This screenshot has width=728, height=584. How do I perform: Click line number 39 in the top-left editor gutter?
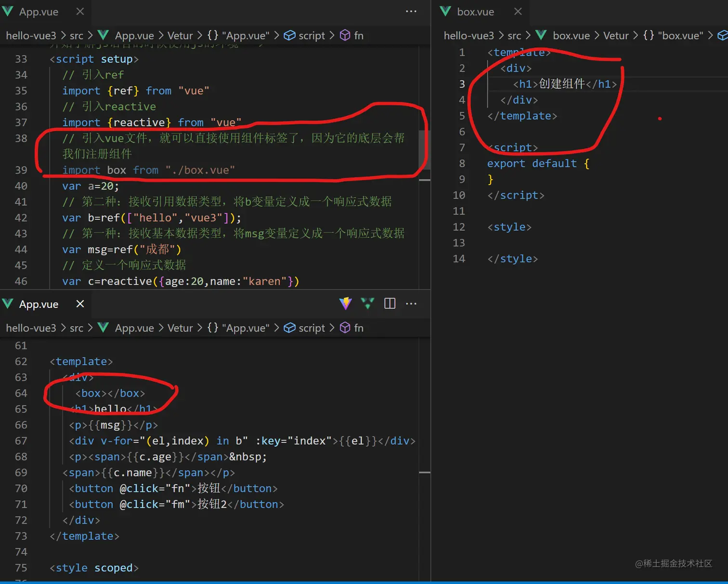[x=21, y=170]
